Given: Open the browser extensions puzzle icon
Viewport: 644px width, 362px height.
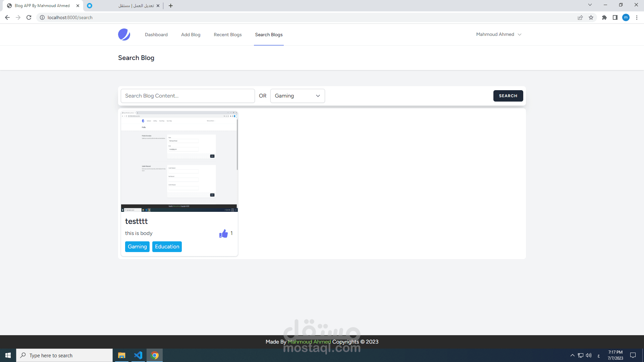Looking at the screenshot, I should [604, 17].
